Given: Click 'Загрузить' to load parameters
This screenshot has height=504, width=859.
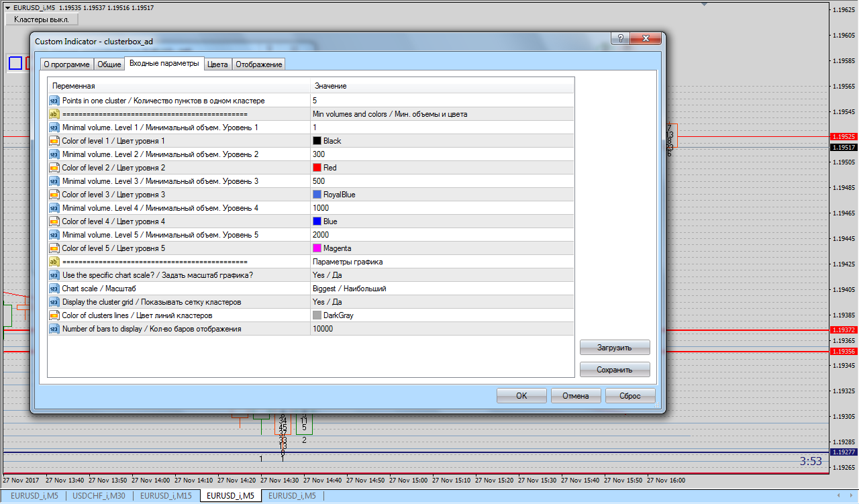Looking at the screenshot, I should pyautogui.click(x=615, y=348).
